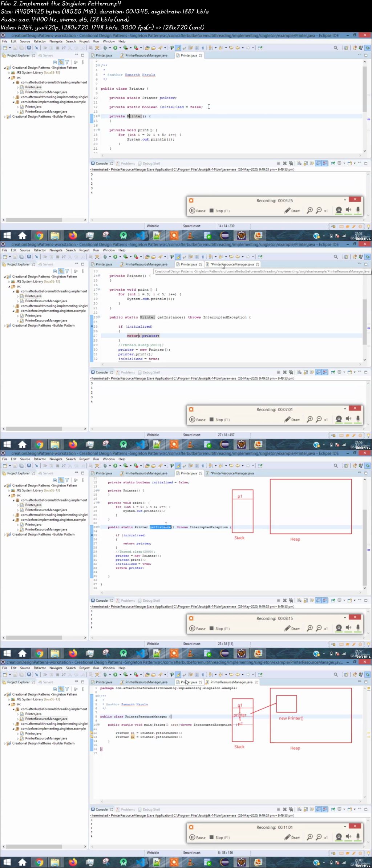This screenshot has height=868, width=372.
Task: Toggle Show Whitespace pilcrow icon in Recording 00:07:01 toolbar
Action: (x=203, y=257)
